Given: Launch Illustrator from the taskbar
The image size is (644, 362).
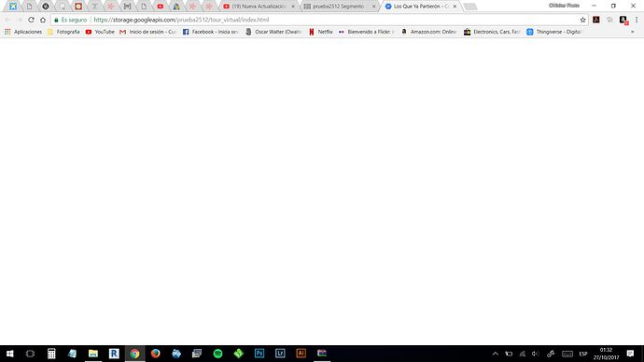Looking at the screenshot, I should [x=301, y=354].
